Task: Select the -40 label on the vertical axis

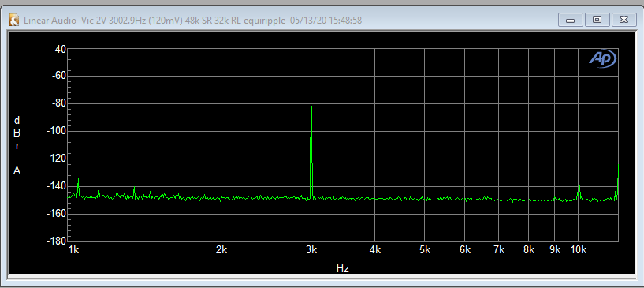Action: tap(59, 49)
